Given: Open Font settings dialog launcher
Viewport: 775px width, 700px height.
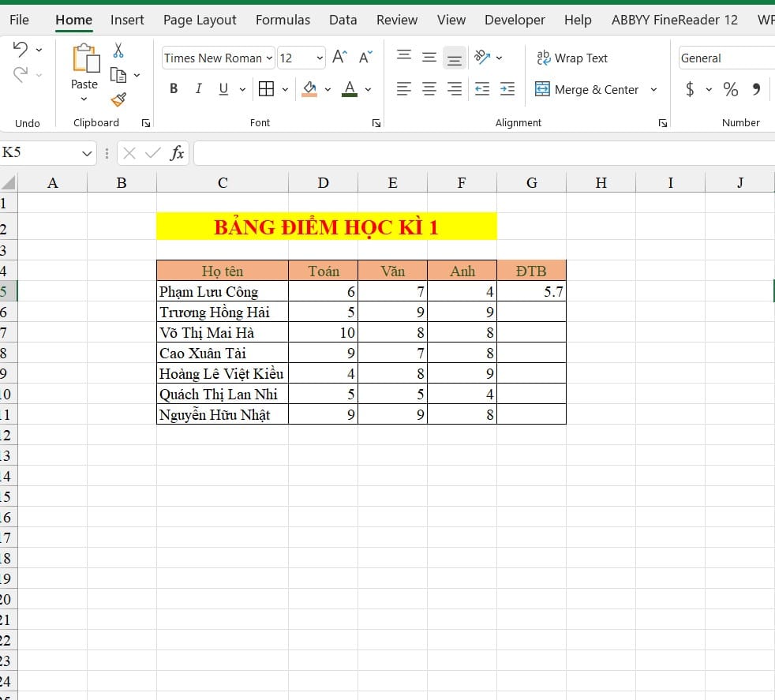Looking at the screenshot, I should click(376, 123).
